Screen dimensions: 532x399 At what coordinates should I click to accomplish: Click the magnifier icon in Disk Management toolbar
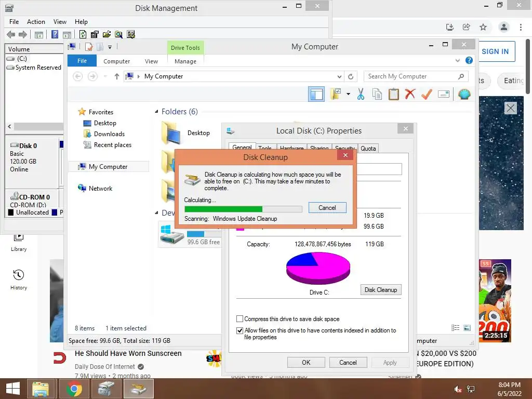click(x=118, y=34)
